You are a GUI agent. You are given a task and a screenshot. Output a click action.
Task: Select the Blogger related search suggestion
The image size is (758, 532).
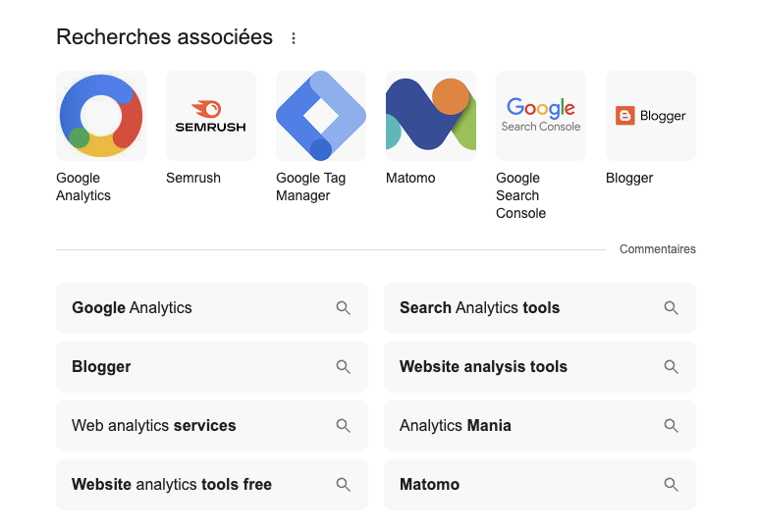point(101,367)
